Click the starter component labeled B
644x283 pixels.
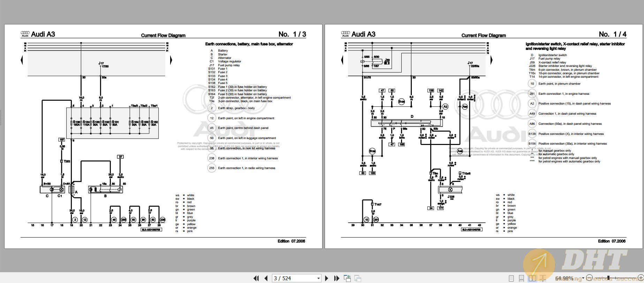105,189
